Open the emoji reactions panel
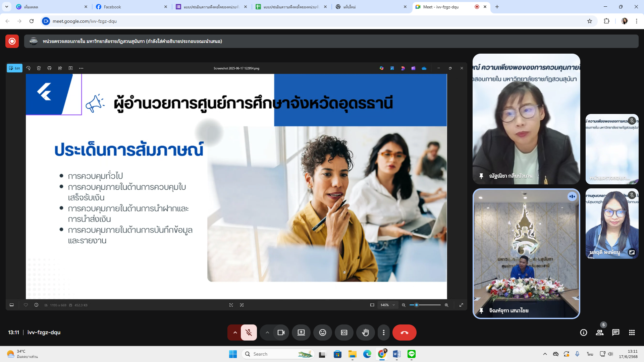The width and height of the screenshot is (644, 362). tap(322, 333)
